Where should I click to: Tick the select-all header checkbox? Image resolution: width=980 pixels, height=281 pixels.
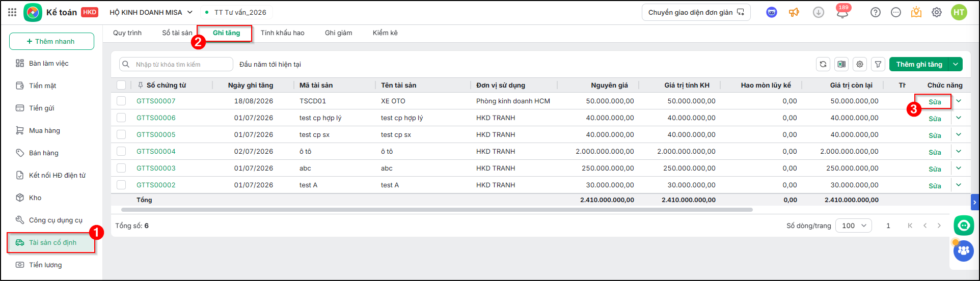tap(121, 85)
